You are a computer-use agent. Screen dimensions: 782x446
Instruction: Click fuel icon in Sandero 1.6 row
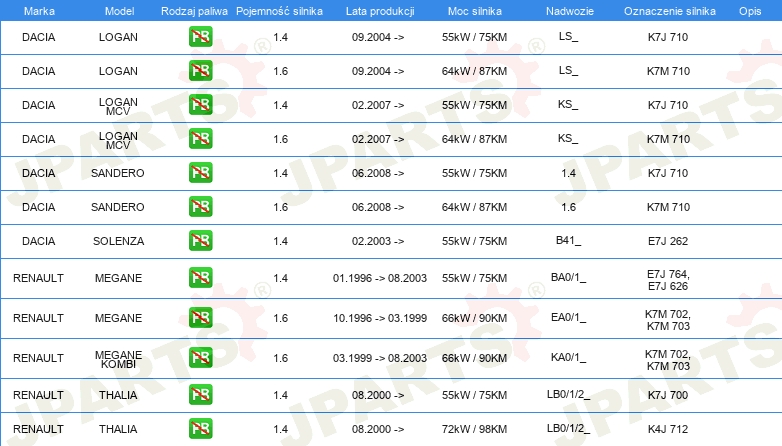[200, 207]
